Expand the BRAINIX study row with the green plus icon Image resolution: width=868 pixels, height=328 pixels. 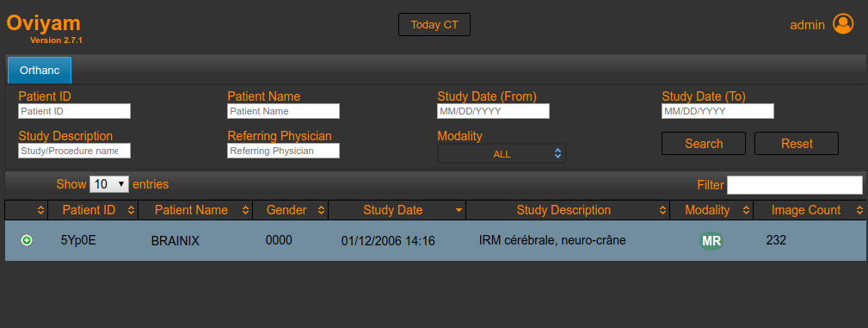pyautogui.click(x=27, y=240)
